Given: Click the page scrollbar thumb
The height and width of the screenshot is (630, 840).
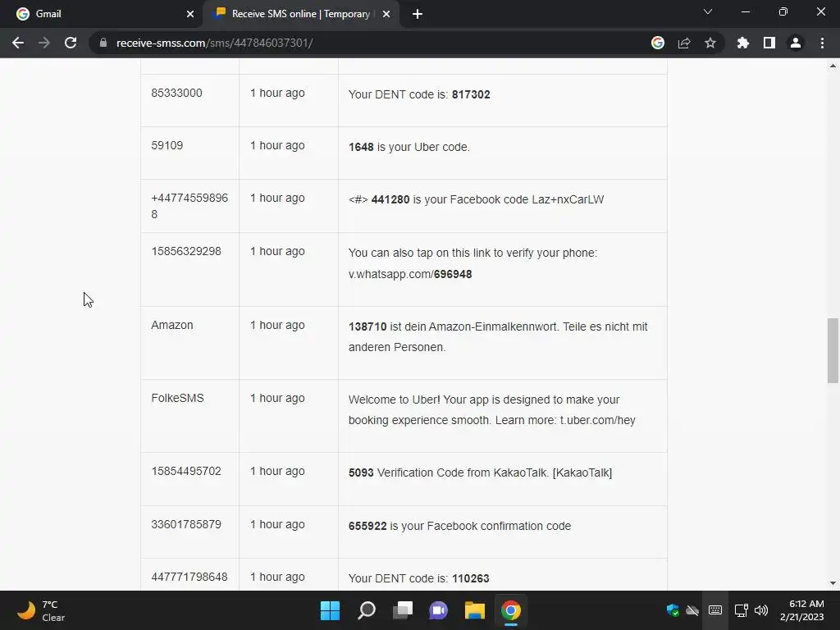Looking at the screenshot, I should (x=833, y=350).
